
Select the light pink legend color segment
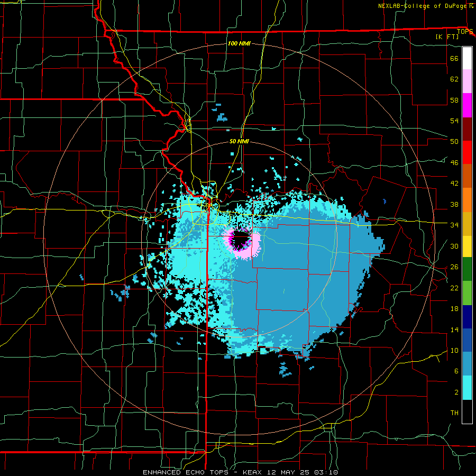[x=467, y=81]
